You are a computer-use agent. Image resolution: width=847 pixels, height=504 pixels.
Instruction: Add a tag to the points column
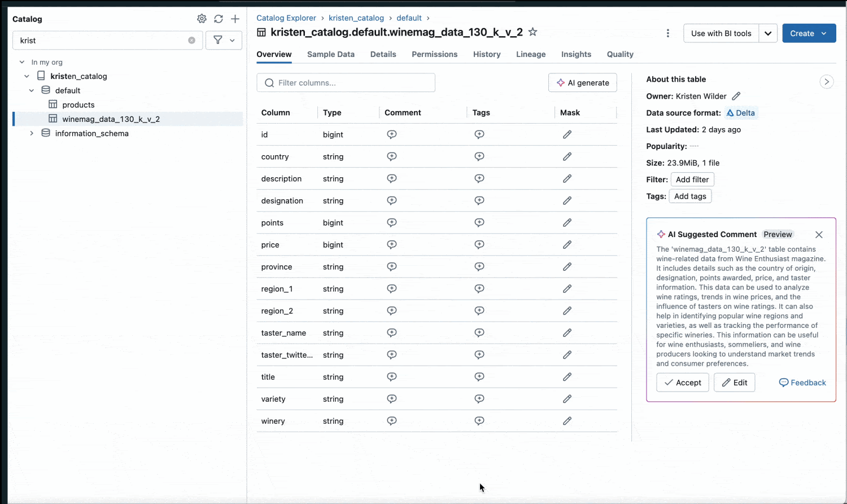click(x=479, y=222)
